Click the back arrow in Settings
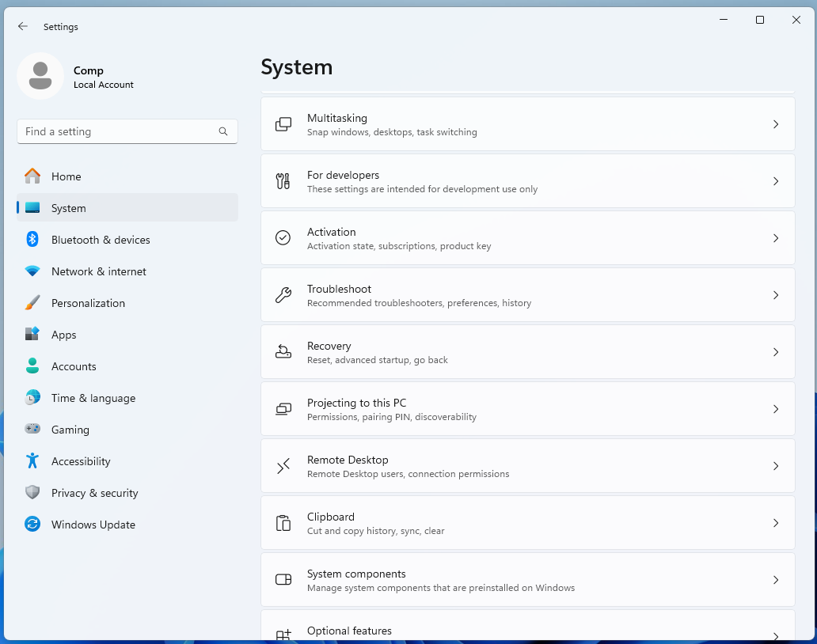 tap(22, 26)
